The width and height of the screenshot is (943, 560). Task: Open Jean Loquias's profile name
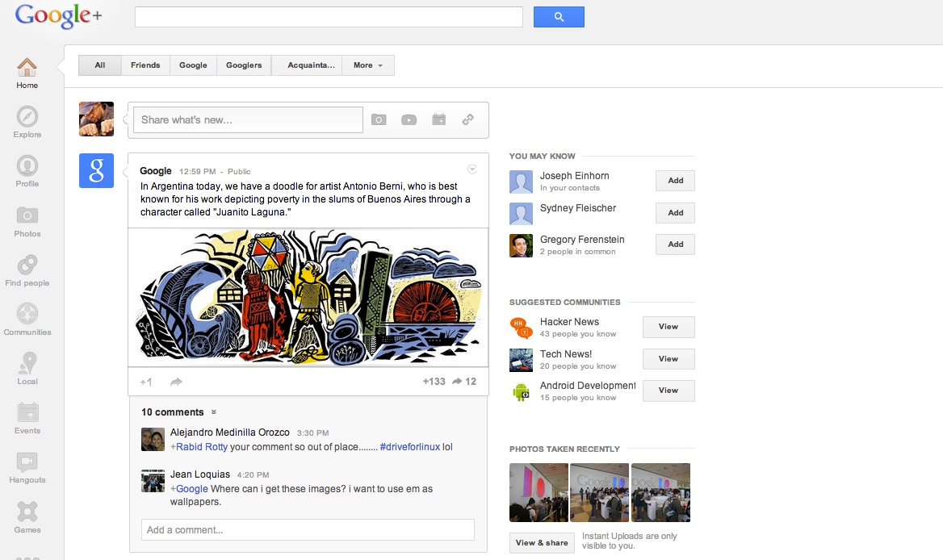point(200,474)
